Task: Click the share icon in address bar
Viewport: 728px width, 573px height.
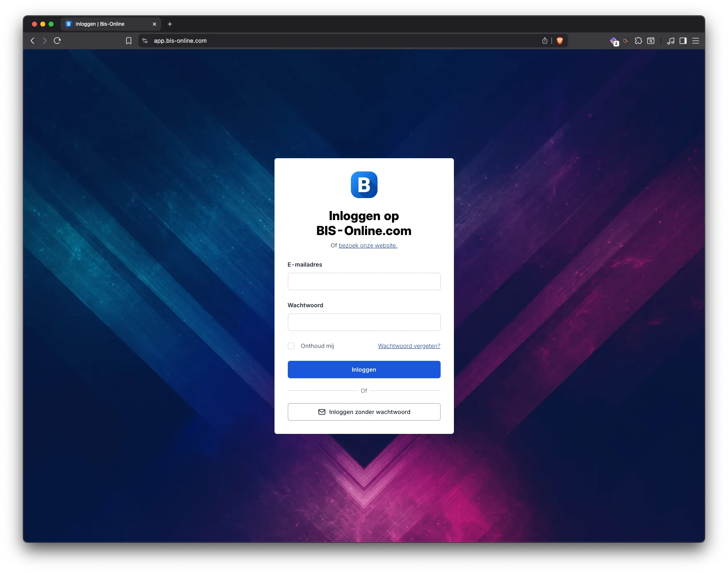Action: tap(544, 41)
